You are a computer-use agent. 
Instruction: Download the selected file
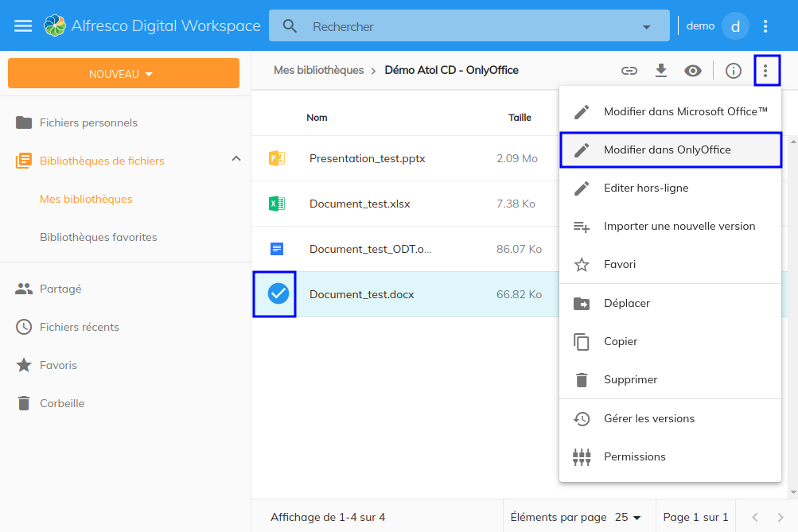[x=661, y=71]
